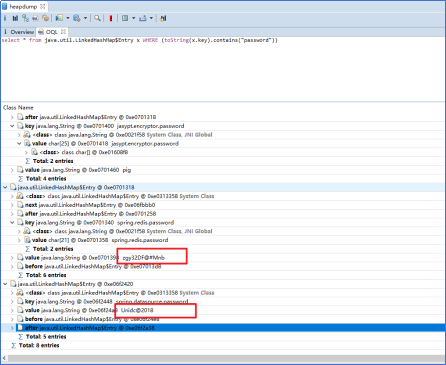Expand the 'value char[21]' row
The height and width of the screenshot is (365, 446).
tap(19, 240)
